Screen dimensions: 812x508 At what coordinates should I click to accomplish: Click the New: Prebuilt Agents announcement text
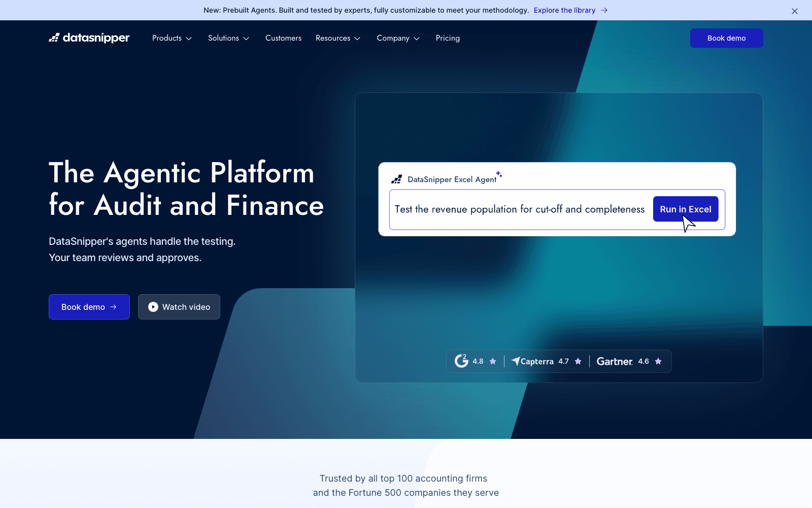tap(366, 10)
